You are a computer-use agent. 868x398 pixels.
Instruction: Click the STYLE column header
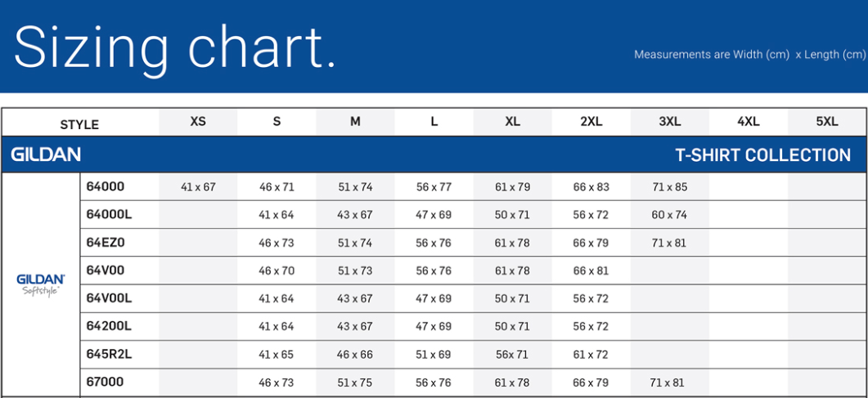79,124
